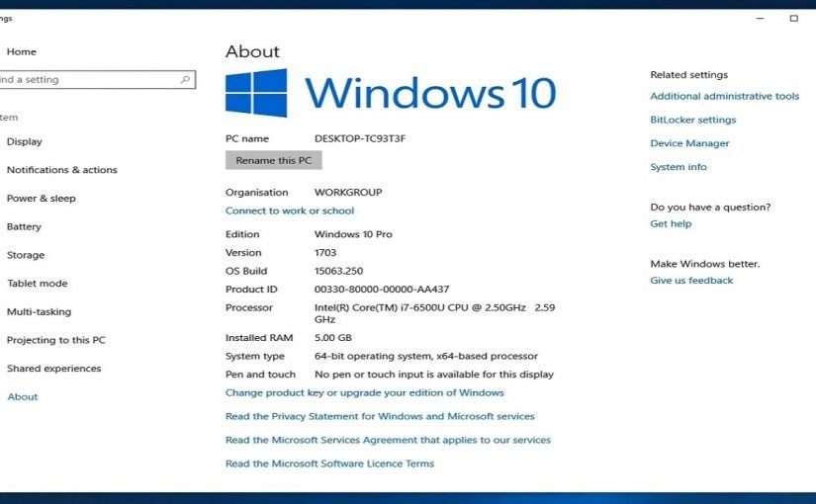The height and width of the screenshot is (504, 816).
Task: Click the Processor label
Action: (248, 307)
